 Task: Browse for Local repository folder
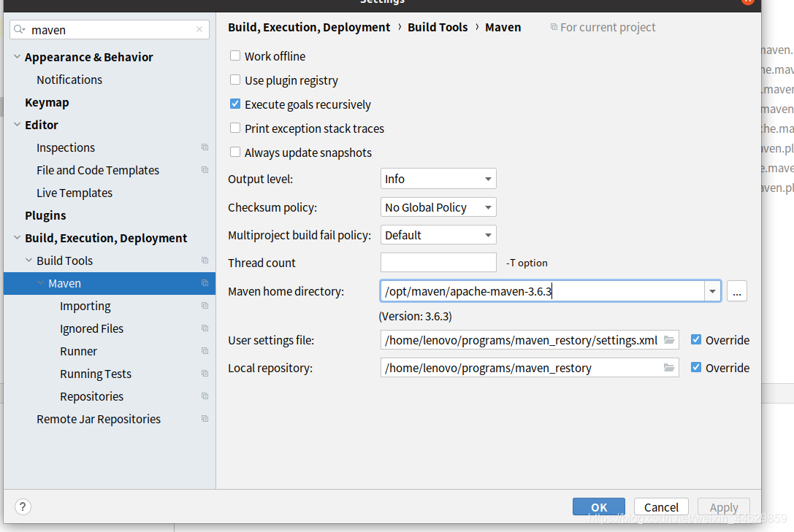pyautogui.click(x=669, y=368)
